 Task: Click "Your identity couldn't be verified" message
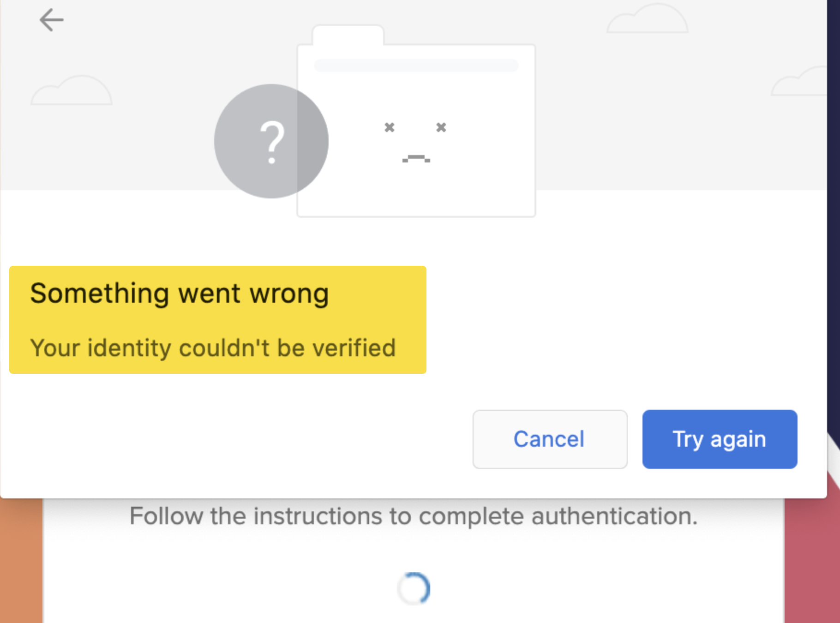pyautogui.click(x=213, y=348)
